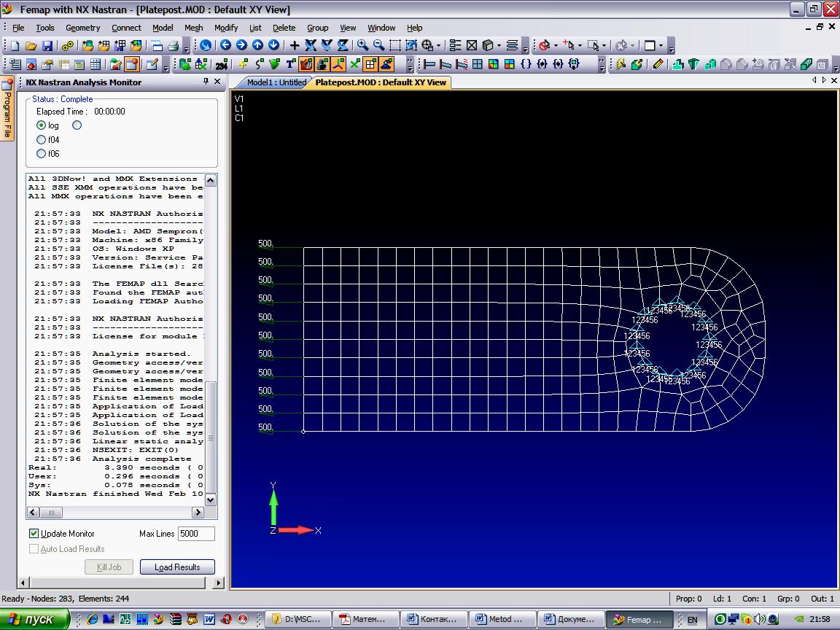
Task: Open the D:\MSC taskbar folder window
Action: [x=297, y=619]
